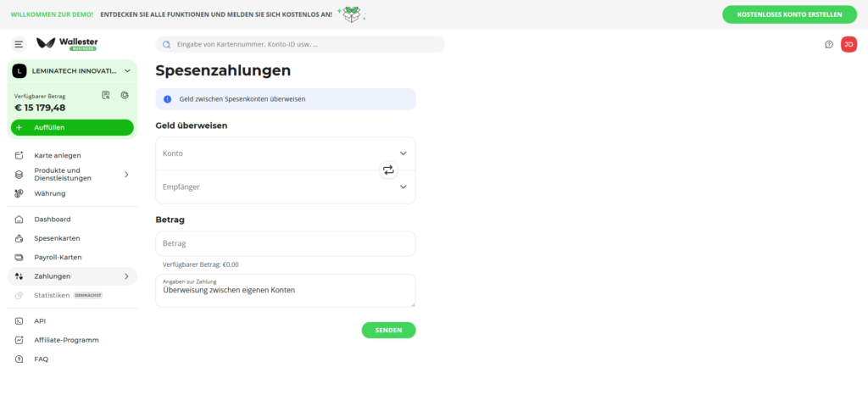Click Kostenloses Konto Erstellen button

(x=789, y=14)
